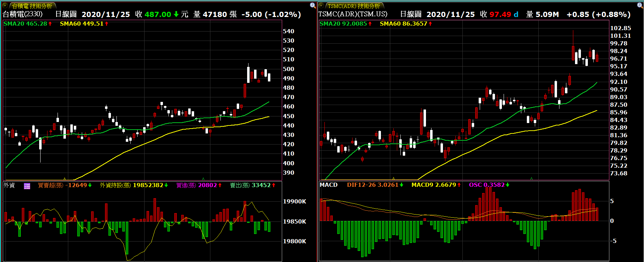Click the TSMC(ADR) chart date 2020/11/25
The image size is (644, 262).
point(451,14)
